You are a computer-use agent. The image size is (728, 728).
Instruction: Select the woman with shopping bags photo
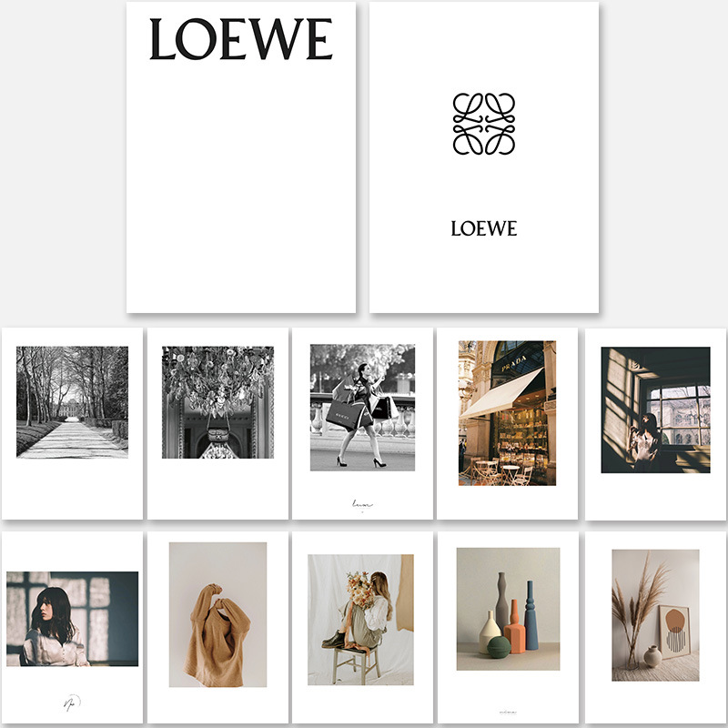[362, 407]
